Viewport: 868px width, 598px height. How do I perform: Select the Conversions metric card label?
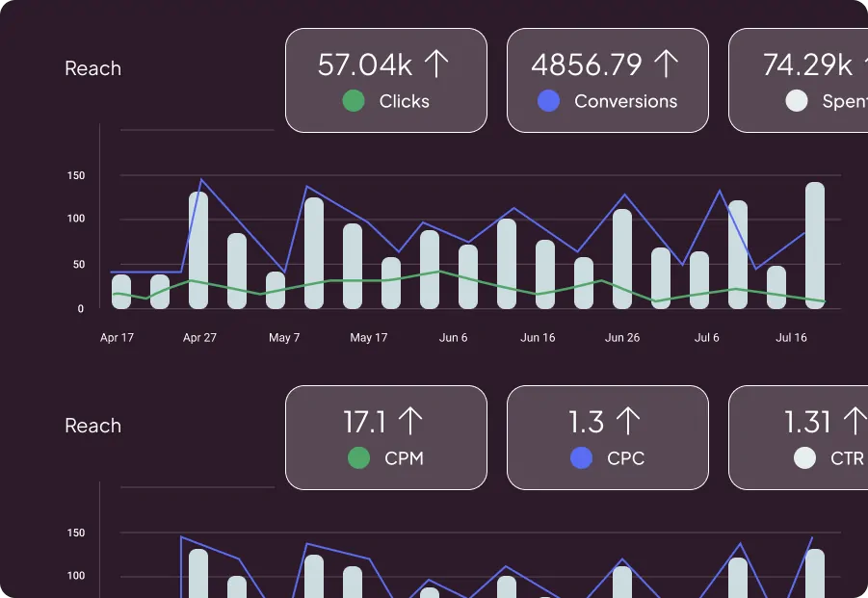click(625, 101)
